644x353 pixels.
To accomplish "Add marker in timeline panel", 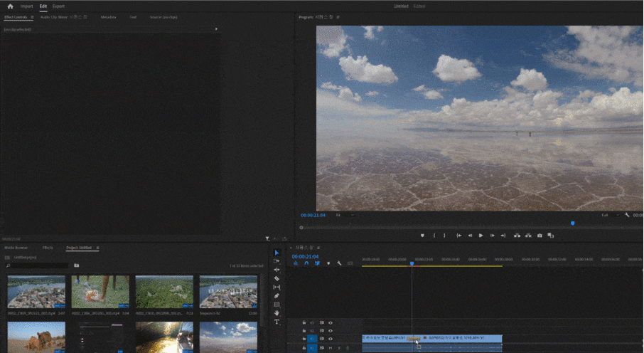I will coord(328,263).
